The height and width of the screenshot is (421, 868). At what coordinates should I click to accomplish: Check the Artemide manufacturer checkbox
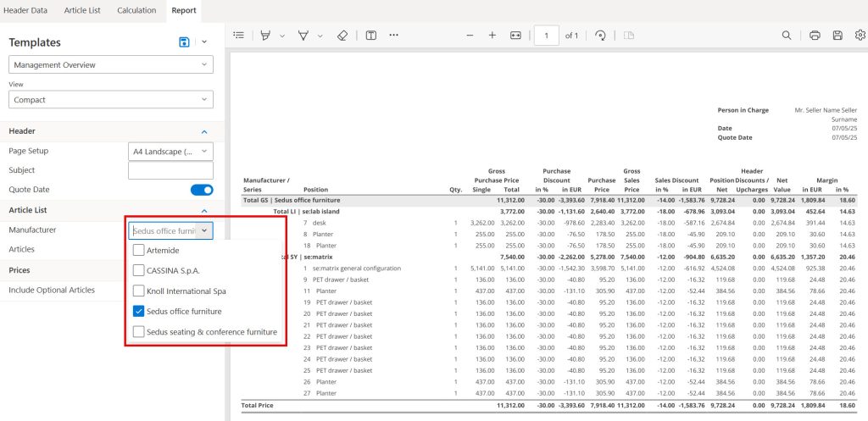click(x=139, y=251)
